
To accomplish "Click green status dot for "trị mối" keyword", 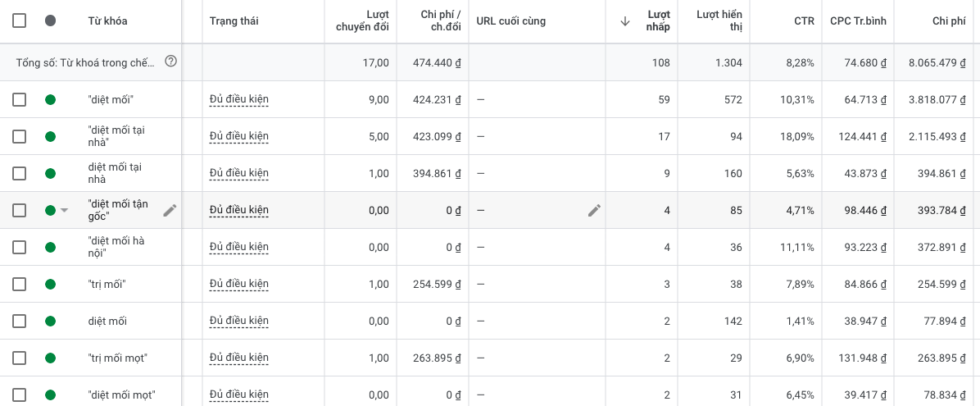I will coord(51,284).
